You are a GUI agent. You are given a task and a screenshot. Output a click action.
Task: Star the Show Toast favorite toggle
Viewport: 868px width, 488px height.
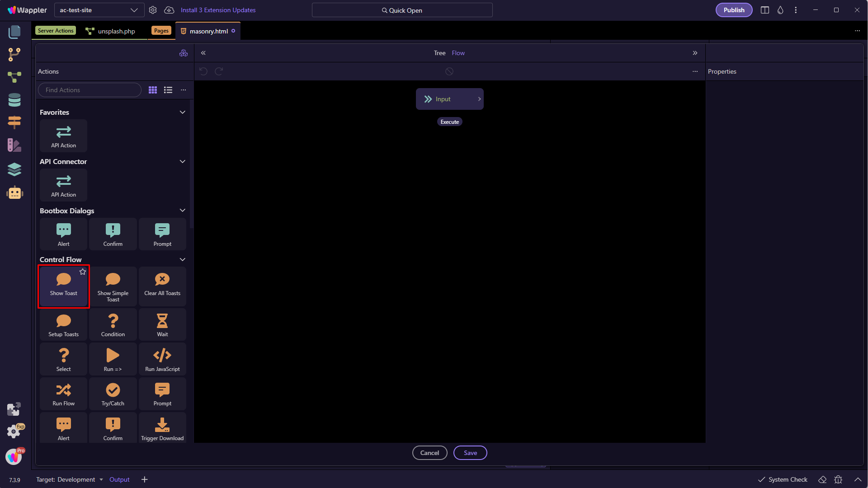[x=83, y=272]
